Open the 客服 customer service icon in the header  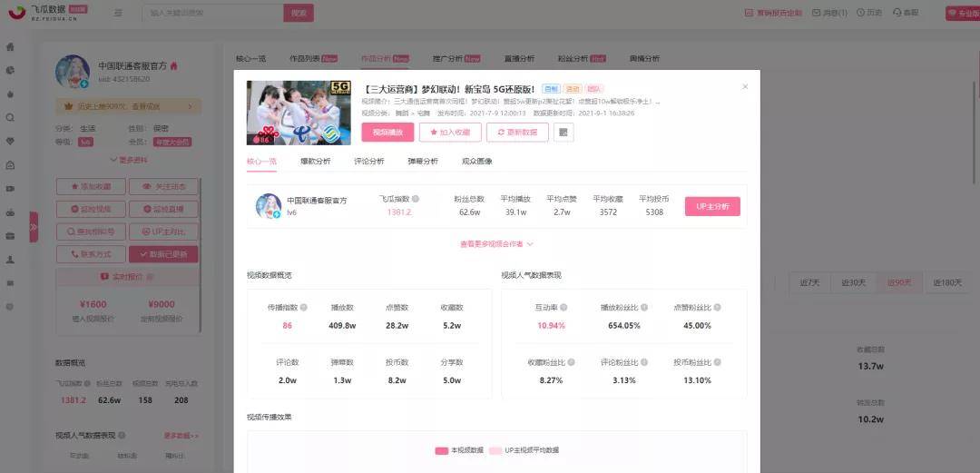(x=906, y=13)
